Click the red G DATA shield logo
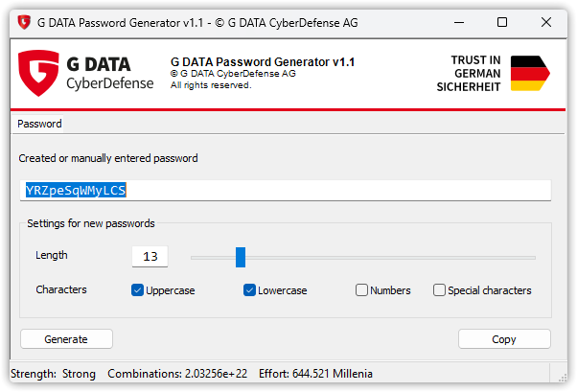 pos(38,73)
